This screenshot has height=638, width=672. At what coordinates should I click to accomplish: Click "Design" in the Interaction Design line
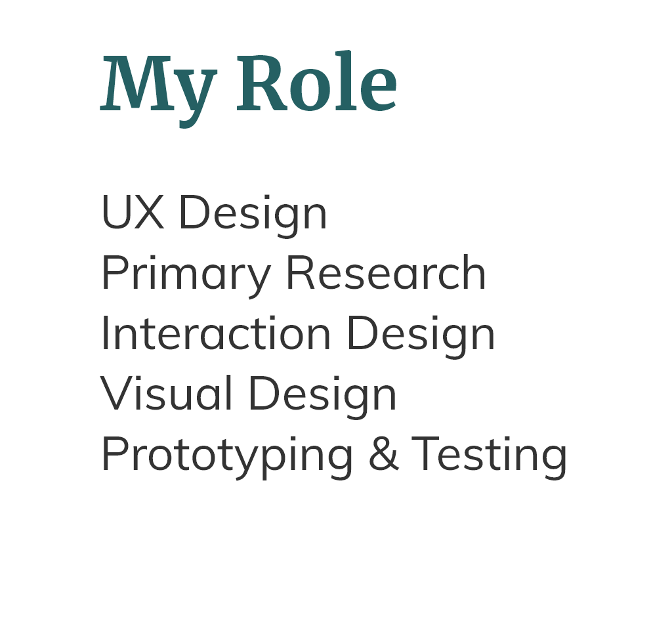tap(421, 336)
